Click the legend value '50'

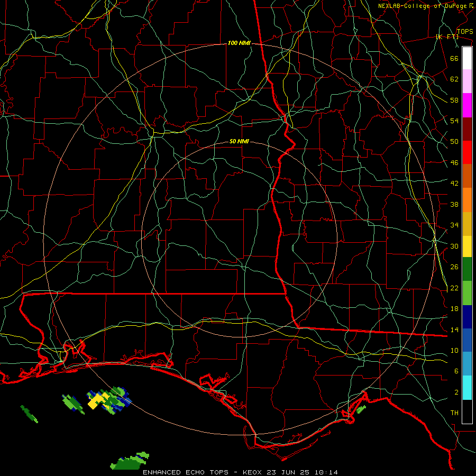[454, 142]
